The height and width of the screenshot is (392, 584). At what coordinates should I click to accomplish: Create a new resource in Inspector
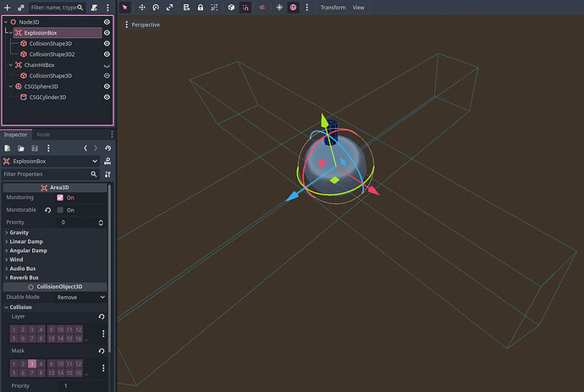[7, 148]
